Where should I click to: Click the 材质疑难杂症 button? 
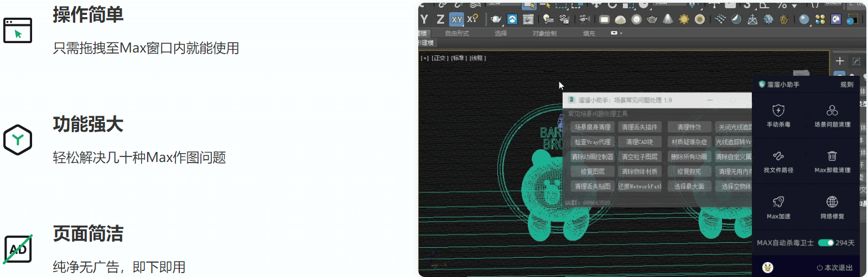tap(689, 142)
